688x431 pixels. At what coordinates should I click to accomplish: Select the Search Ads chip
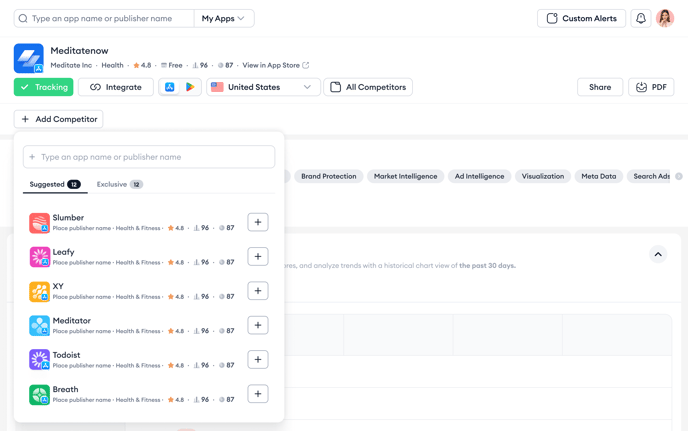pyautogui.click(x=649, y=176)
